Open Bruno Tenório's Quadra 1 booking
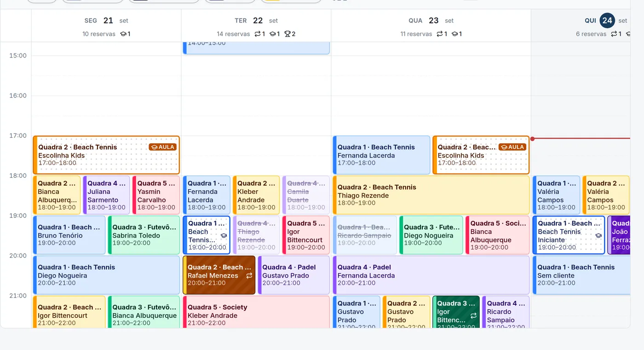 tap(69, 235)
